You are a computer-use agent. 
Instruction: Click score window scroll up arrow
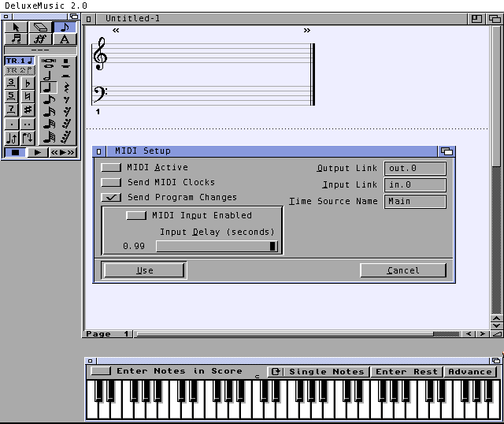coord(497,318)
